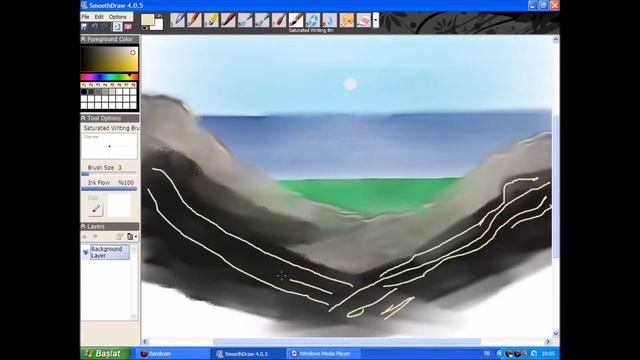Click the white background color swatch
This screenshot has width=640, height=360.
coord(158,24)
